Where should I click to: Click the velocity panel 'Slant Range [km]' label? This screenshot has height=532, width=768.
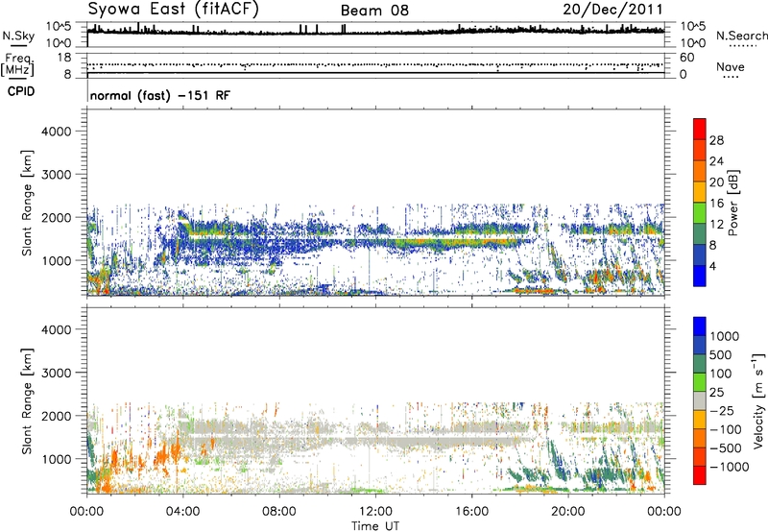(27, 401)
